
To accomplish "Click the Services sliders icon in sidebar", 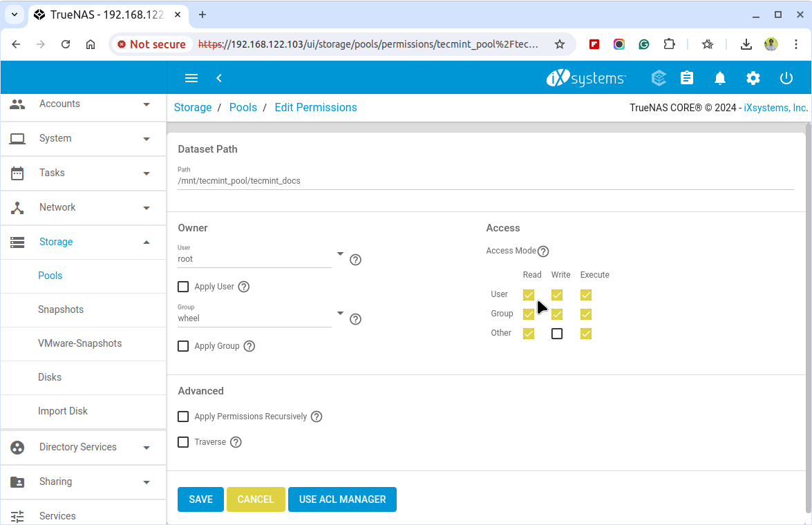I will (17, 516).
